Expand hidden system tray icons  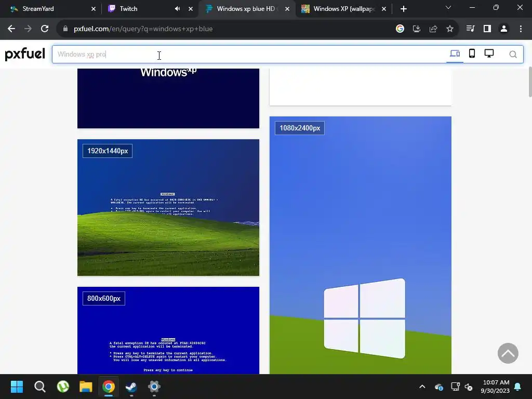[x=422, y=387]
